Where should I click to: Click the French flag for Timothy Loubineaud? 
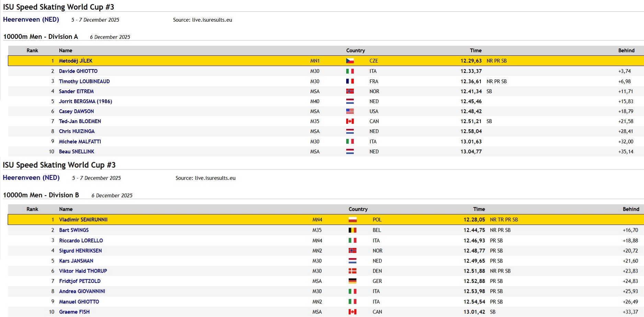click(x=350, y=81)
